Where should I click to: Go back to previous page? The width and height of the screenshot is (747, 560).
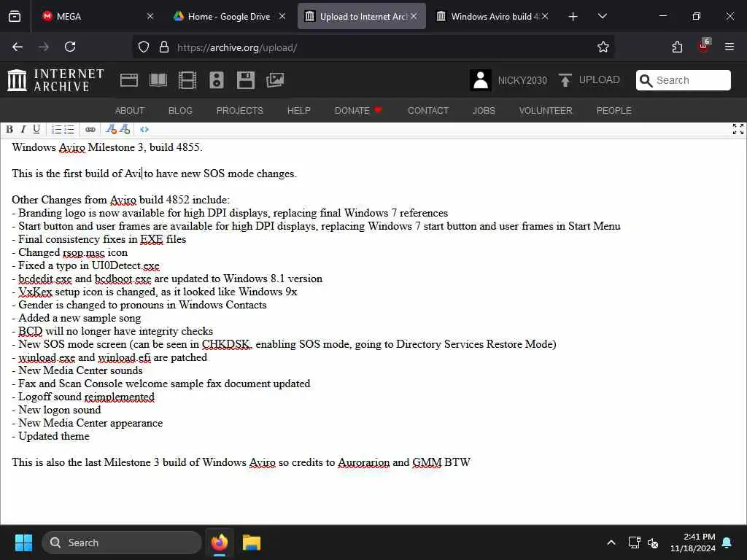(x=18, y=47)
